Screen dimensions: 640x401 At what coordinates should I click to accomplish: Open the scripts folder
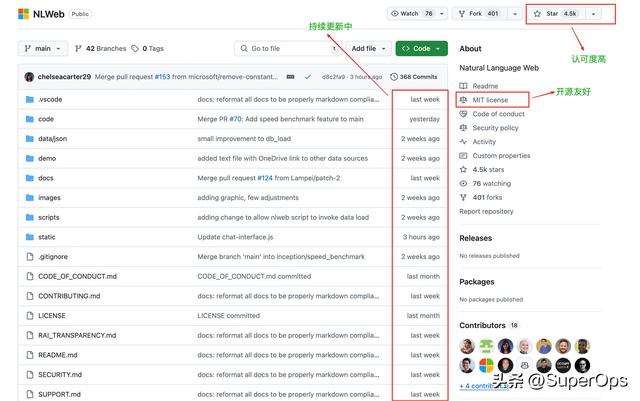(49, 217)
